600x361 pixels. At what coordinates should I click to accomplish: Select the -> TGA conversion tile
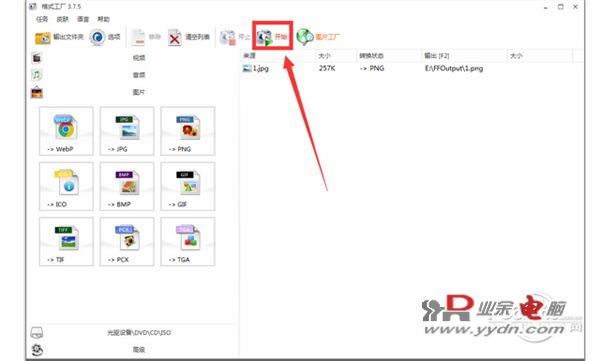tap(188, 241)
